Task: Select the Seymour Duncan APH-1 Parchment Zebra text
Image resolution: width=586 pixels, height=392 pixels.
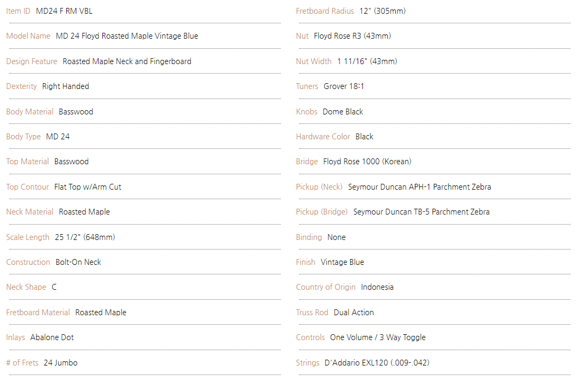Action: (x=419, y=187)
